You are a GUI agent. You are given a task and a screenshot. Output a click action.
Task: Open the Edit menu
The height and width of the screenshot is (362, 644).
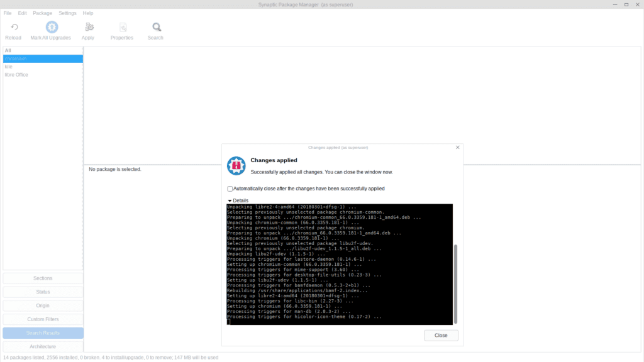click(x=22, y=13)
